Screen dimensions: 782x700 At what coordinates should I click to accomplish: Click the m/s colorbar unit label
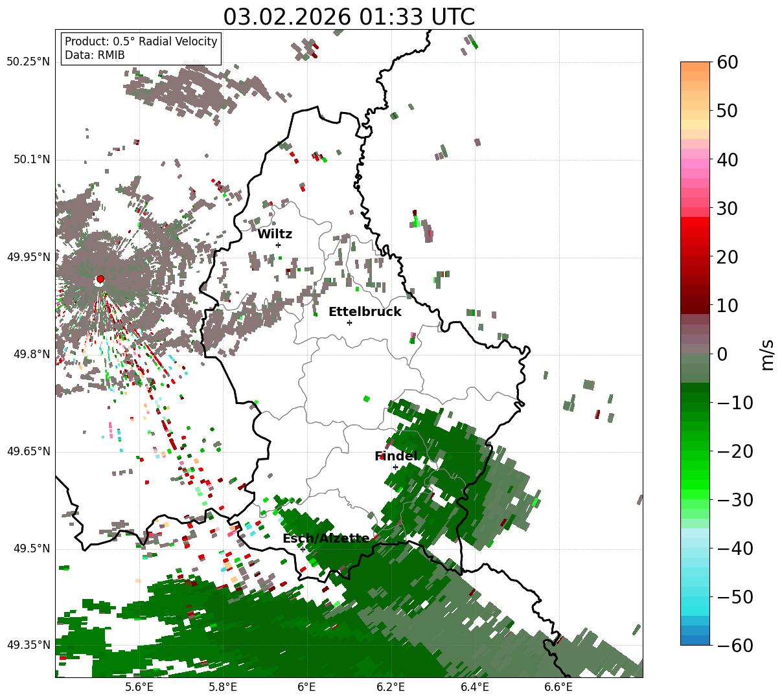point(767,354)
